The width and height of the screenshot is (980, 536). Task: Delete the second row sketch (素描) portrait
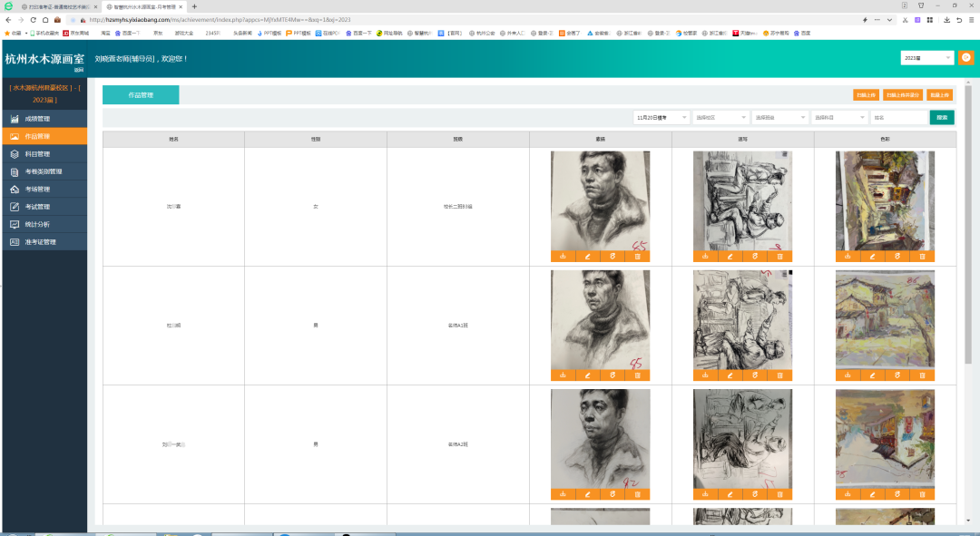point(638,375)
